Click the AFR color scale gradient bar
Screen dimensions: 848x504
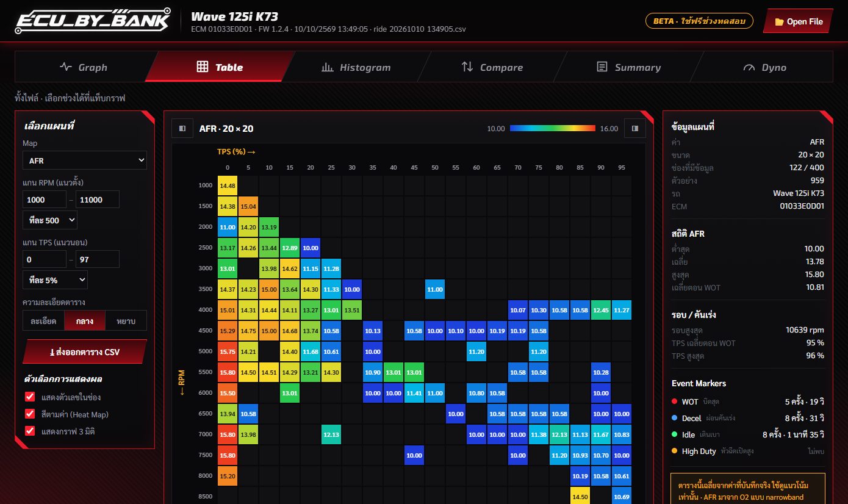pos(553,129)
